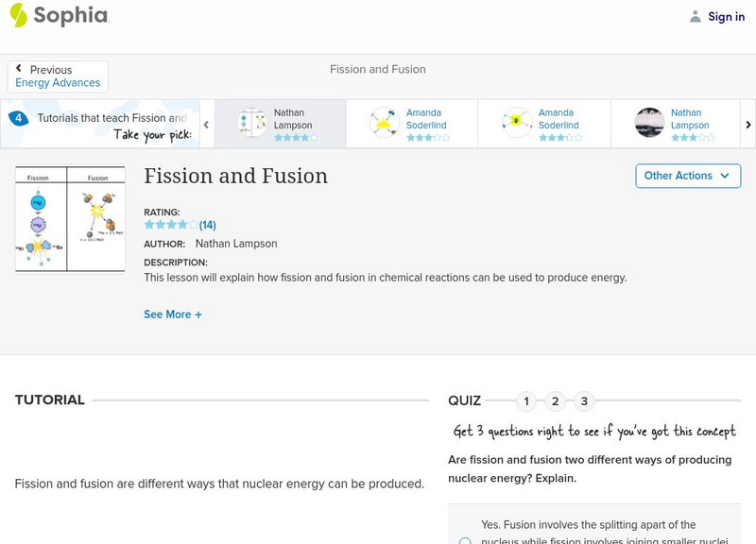Click the blue badge showing 4 tutorials
Screen dimensions: 756x544
[18, 119]
